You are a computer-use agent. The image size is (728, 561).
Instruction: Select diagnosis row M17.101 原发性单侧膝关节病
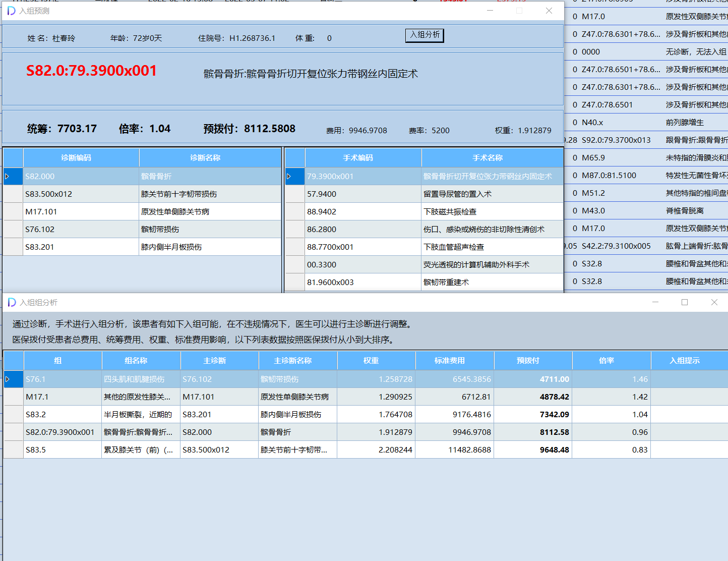coord(151,211)
